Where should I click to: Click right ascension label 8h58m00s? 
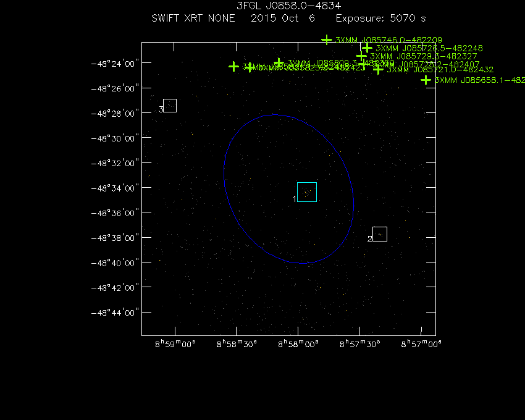tap(298, 344)
